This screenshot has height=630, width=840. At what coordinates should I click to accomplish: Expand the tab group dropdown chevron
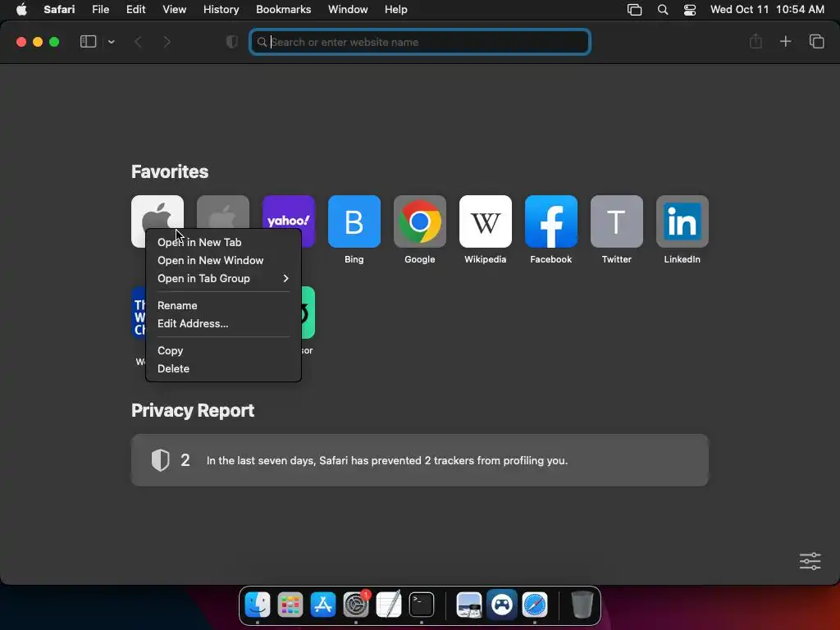point(111,42)
